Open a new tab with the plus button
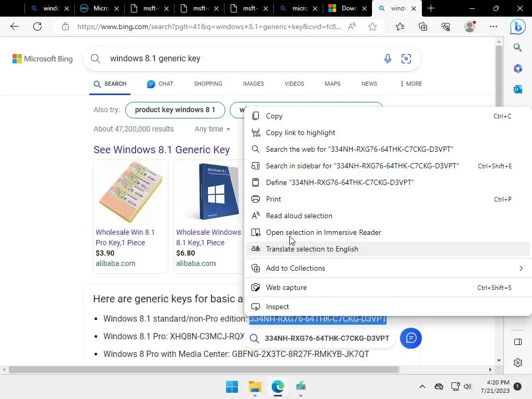This screenshot has width=532, height=399. tap(431, 8)
